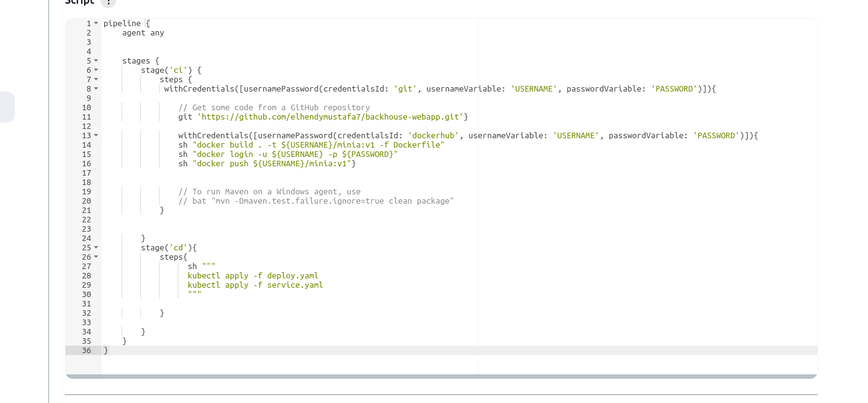Collapse the steps block at line 7
Image resolution: width=868 pixels, height=403 pixels.
pyautogui.click(x=95, y=79)
